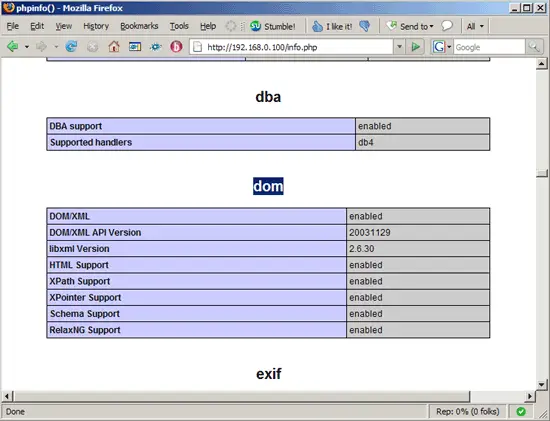The height and width of the screenshot is (421, 550).
Task: Click the vertical scrollbar up arrow
Action: (542, 64)
